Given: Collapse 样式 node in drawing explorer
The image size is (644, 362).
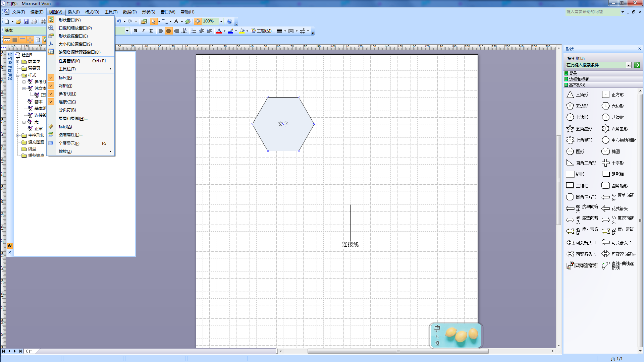Looking at the screenshot, I should [x=18, y=75].
